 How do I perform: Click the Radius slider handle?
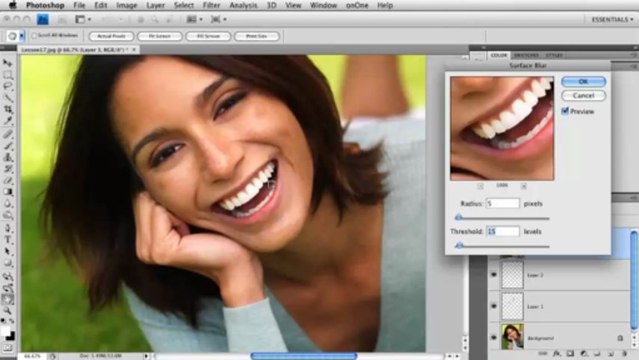pyautogui.click(x=458, y=217)
